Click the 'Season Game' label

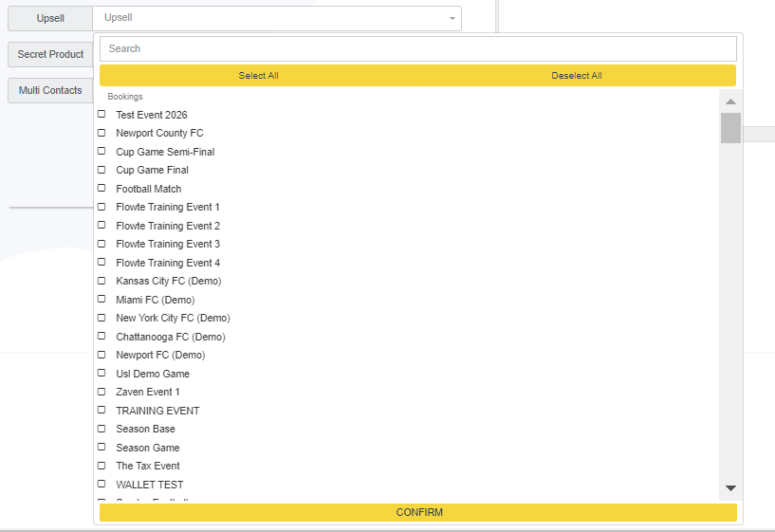[x=148, y=448]
